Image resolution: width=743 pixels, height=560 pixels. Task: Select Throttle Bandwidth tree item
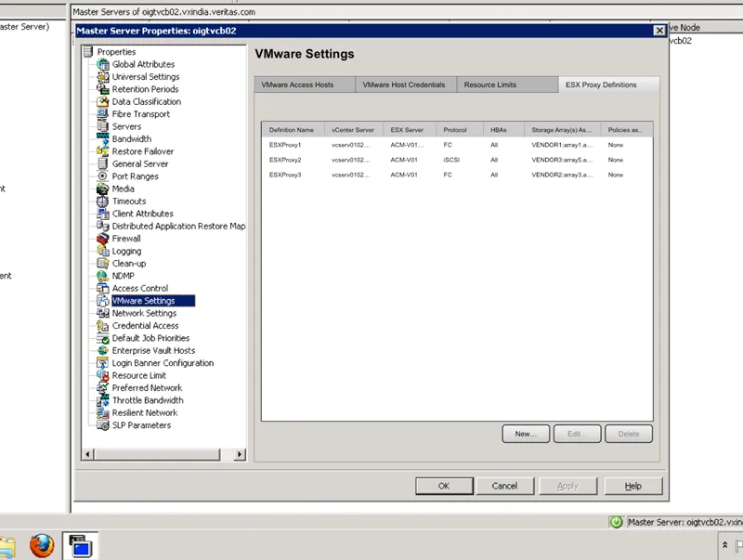148,400
